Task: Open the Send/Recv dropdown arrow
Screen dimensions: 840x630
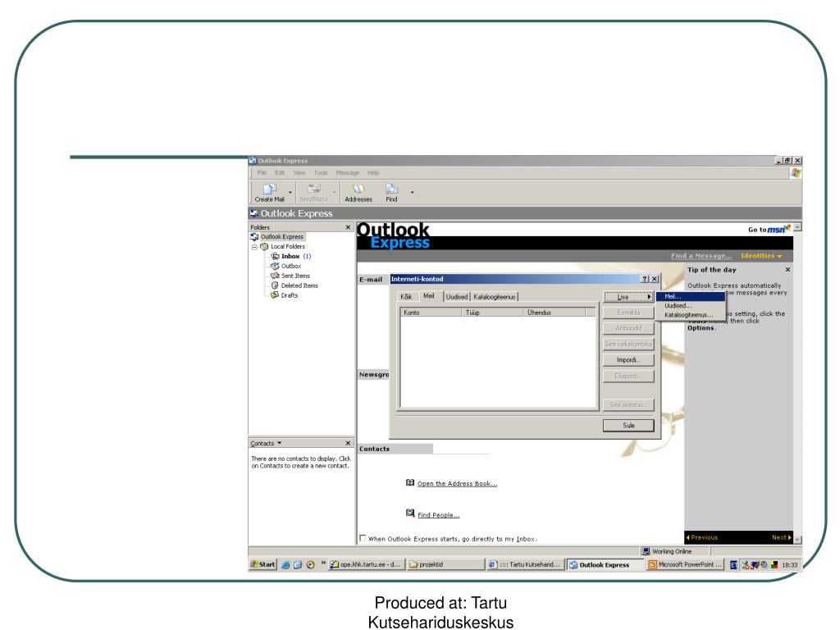Action: coord(335,192)
